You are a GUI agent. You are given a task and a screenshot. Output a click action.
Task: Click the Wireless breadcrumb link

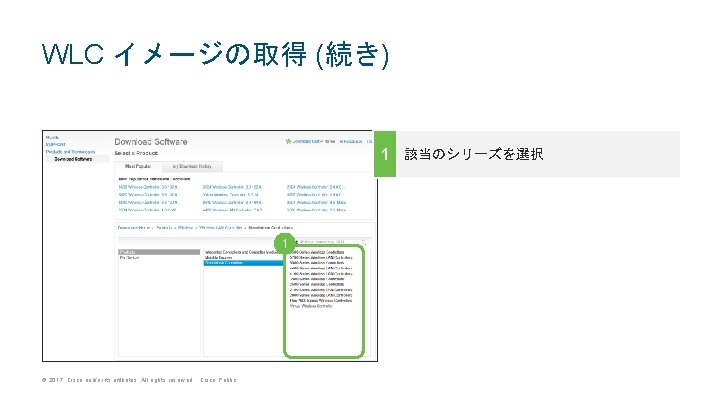185,228
